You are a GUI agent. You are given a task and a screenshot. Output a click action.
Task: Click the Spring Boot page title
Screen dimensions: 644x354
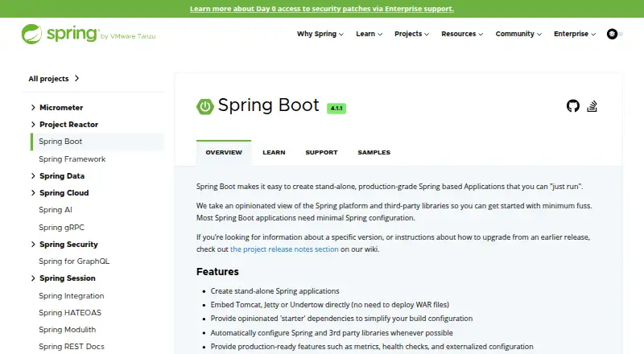click(x=268, y=105)
